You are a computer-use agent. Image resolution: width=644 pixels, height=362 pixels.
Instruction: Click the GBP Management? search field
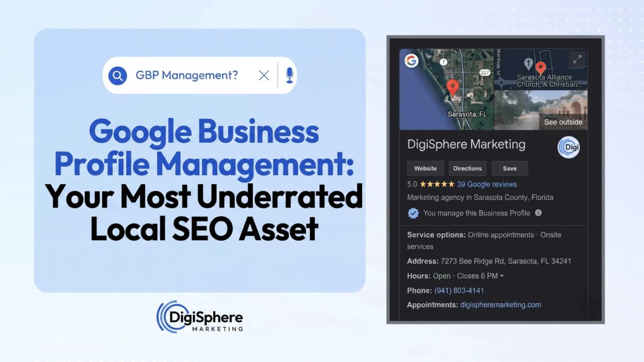[x=200, y=75]
